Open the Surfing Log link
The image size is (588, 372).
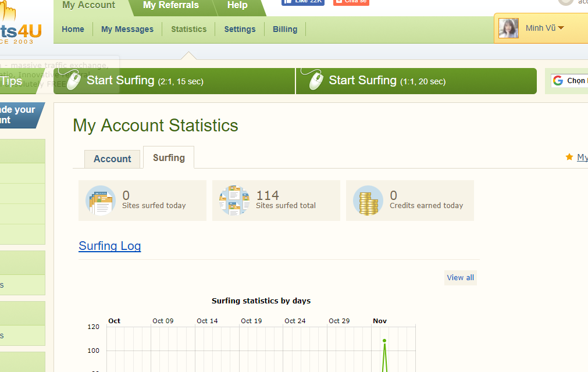click(110, 246)
